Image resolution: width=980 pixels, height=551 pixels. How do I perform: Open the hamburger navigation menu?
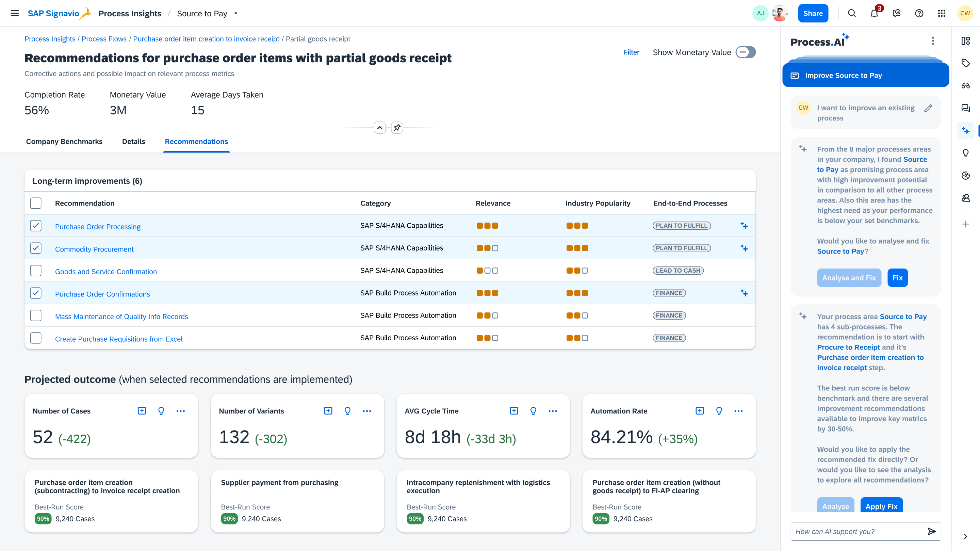tap(14, 13)
